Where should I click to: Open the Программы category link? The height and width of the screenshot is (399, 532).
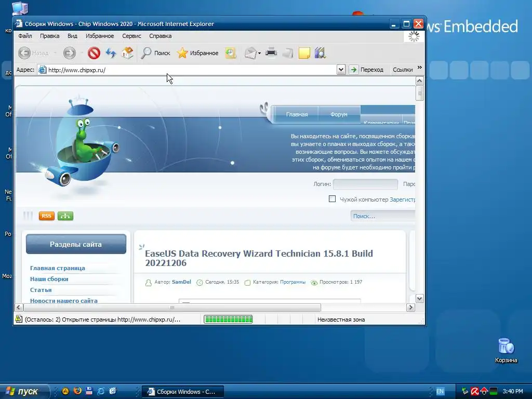coord(293,282)
